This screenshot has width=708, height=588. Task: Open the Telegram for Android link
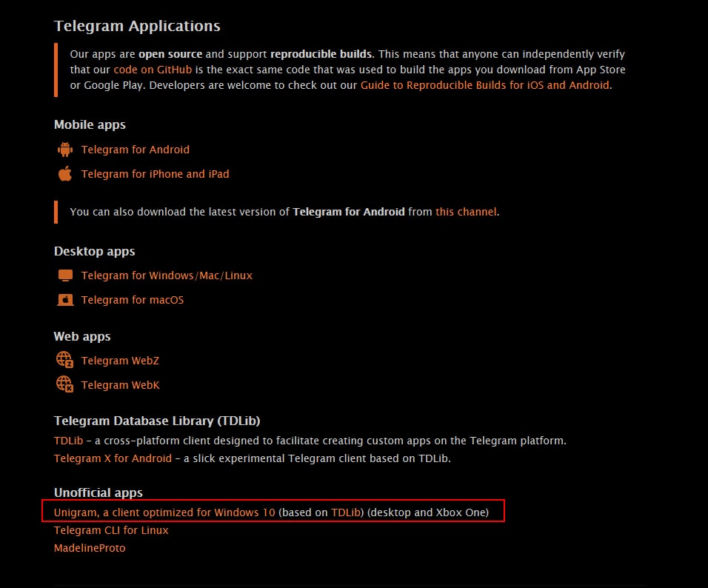(x=136, y=150)
